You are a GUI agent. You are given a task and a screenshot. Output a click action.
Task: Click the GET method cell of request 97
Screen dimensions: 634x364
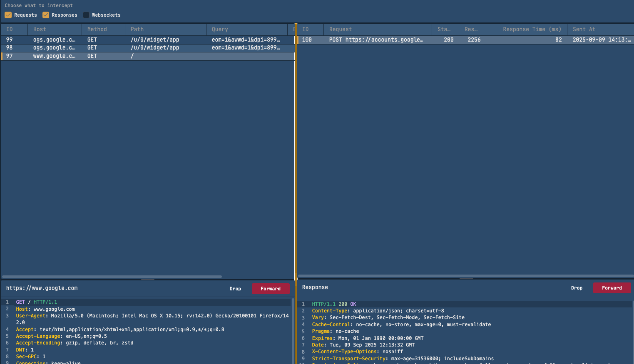(x=92, y=56)
